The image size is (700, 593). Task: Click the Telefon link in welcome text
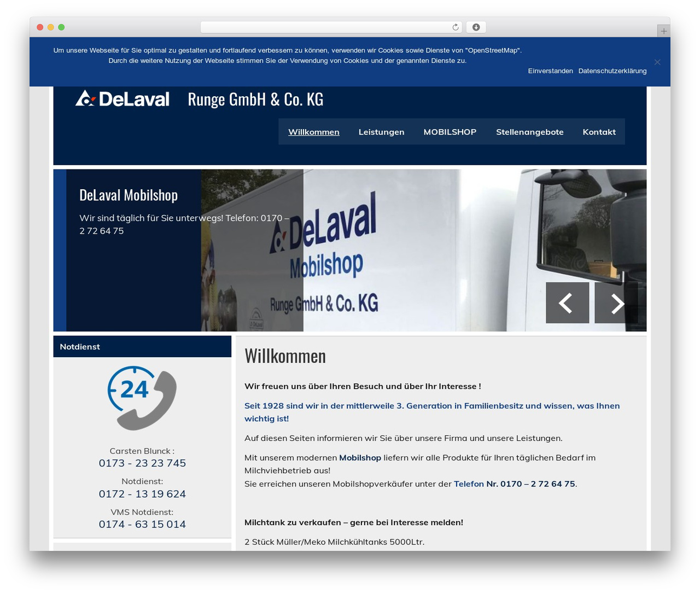point(469,484)
